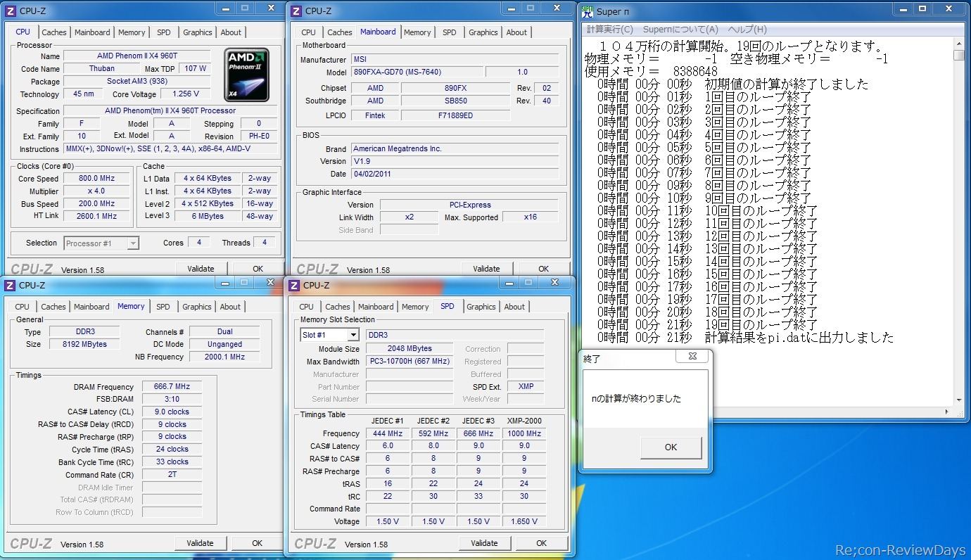Click OK in the Memory Slot Selection window
Image resolution: width=971 pixels, height=560 pixels.
tap(540, 543)
